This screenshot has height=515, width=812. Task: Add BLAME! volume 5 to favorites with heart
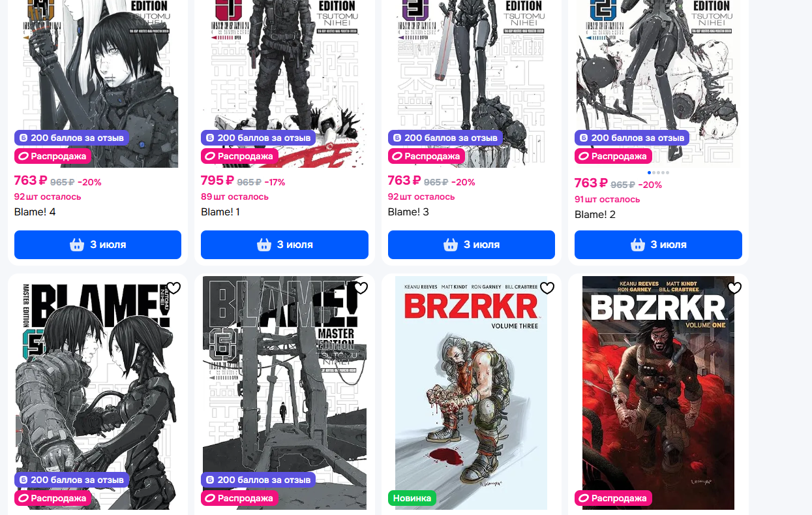[173, 289]
